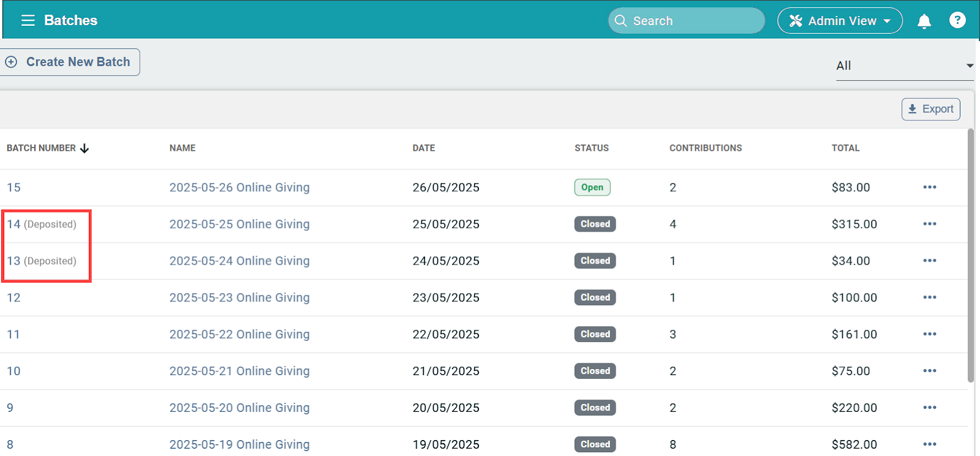Screen dimensions: 980x456
Task: Open batch number 9 link
Action: [x=10, y=408]
